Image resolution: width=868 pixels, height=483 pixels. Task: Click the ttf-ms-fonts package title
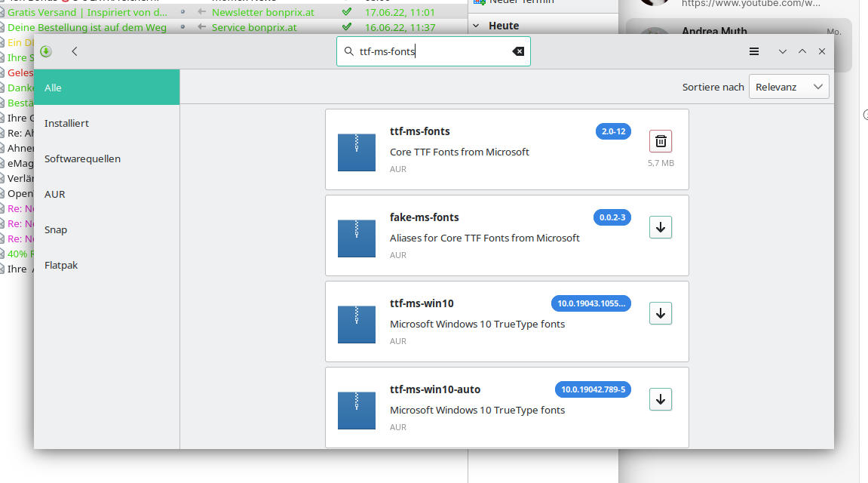coord(419,131)
